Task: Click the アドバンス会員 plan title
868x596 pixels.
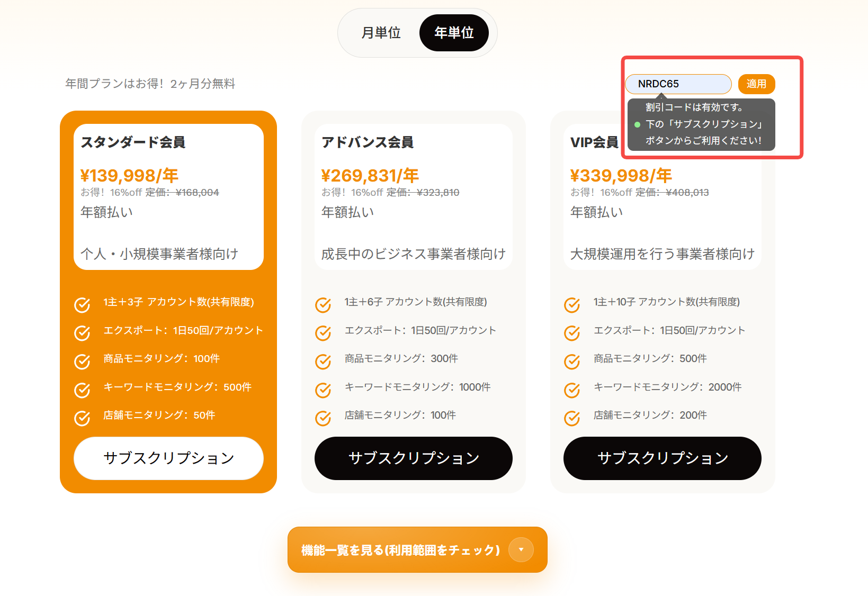Action: point(368,142)
